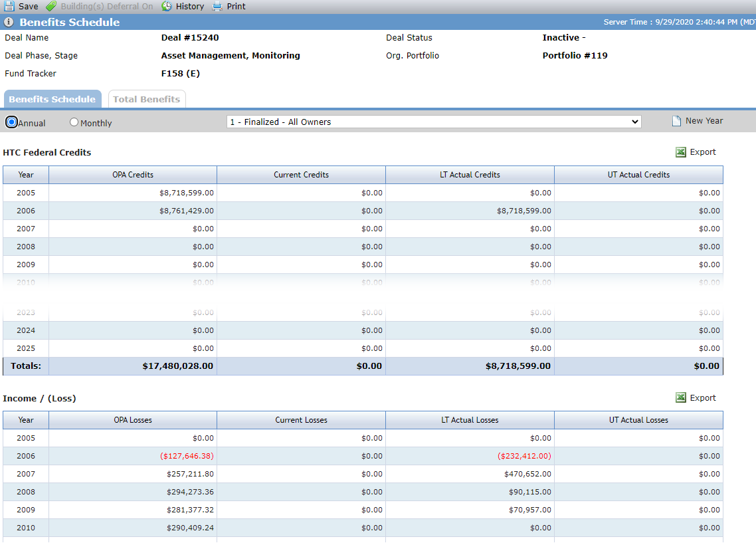This screenshot has width=756, height=543.
Task: Click the Excel icon for Income / (Loss)
Action: tap(681, 397)
